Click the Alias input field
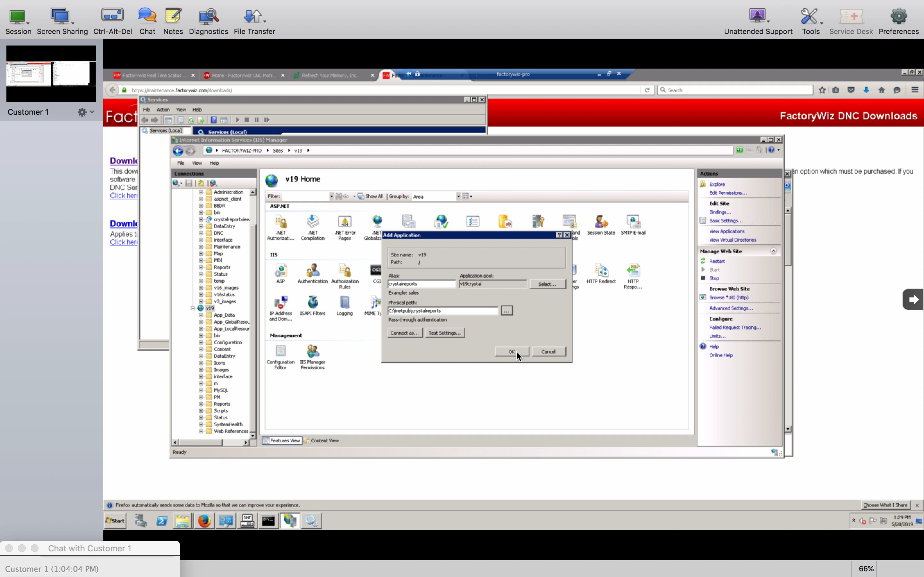 tap(421, 284)
